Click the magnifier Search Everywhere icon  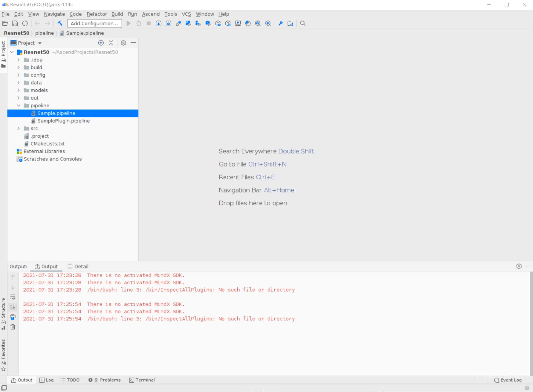coord(303,23)
